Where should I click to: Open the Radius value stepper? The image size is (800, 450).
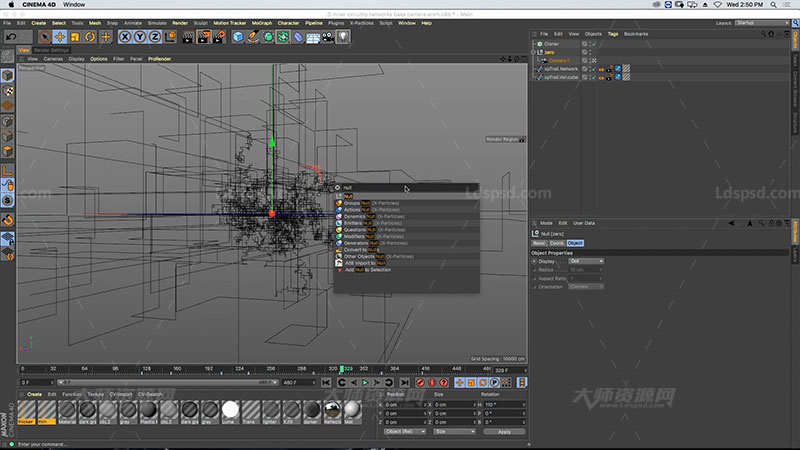click(x=601, y=269)
